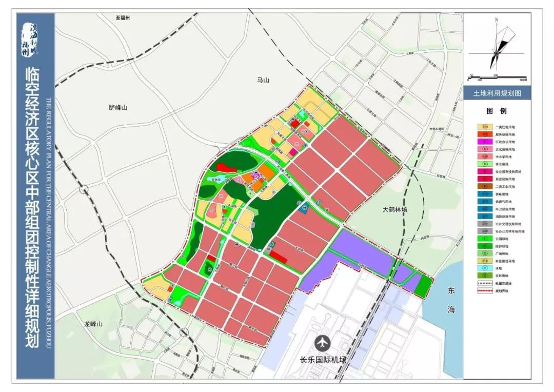Click the 防护绿地 legend label
The image size is (554, 392).
pos(502,246)
